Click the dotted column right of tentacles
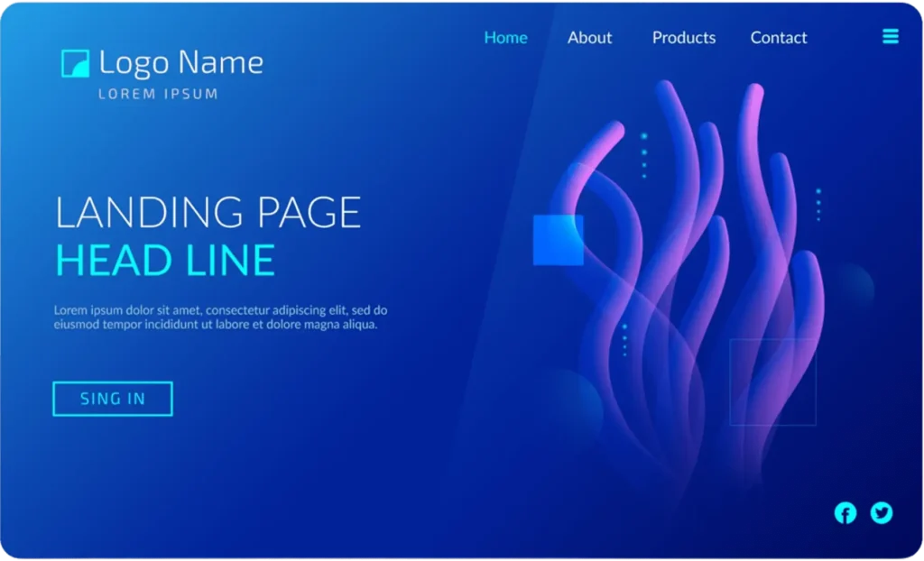Screen dimensions: 924x561 818,205
